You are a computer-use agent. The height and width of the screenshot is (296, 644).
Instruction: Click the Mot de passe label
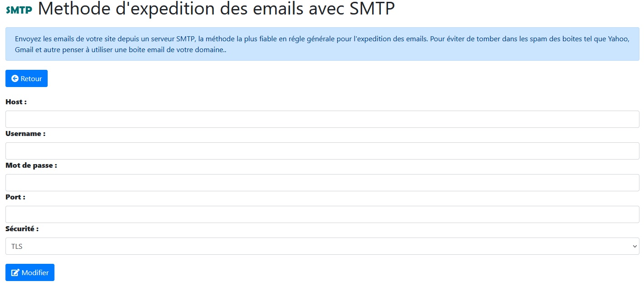click(x=31, y=165)
